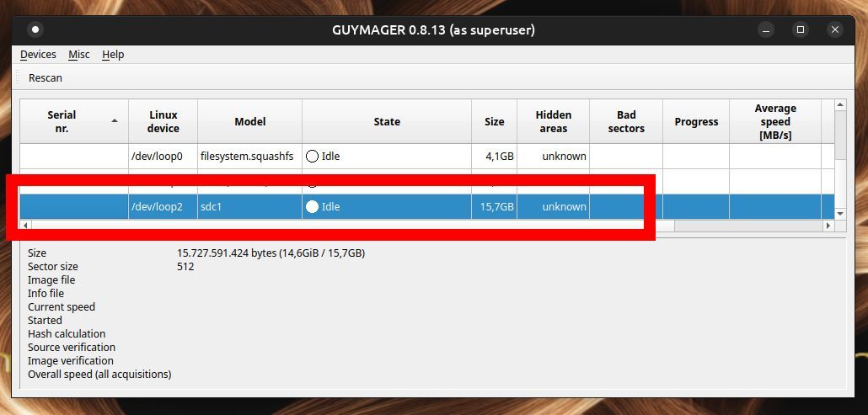
Task: Click the sort arrow in Serial nr. header
Action: pyautogui.click(x=115, y=121)
